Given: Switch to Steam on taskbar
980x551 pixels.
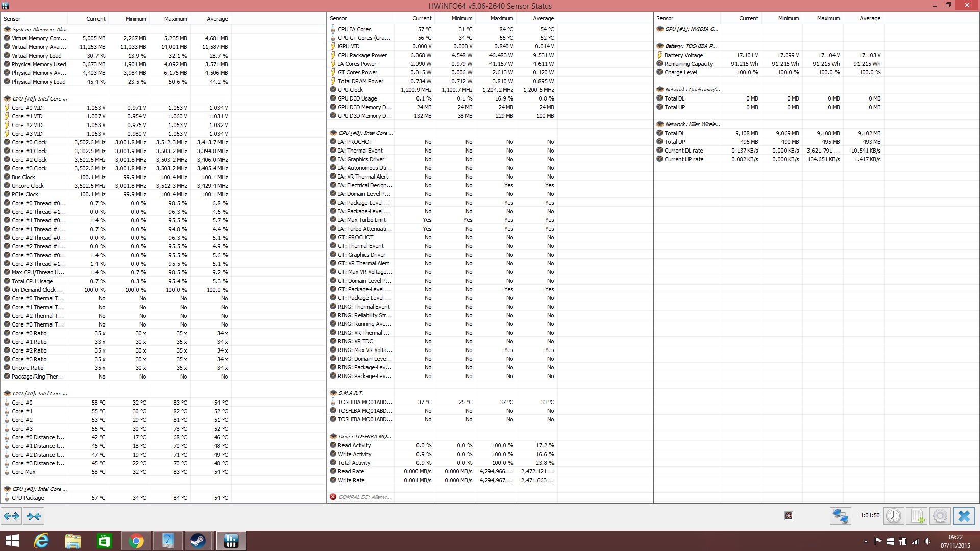Looking at the screenshot, I should 198,541.
